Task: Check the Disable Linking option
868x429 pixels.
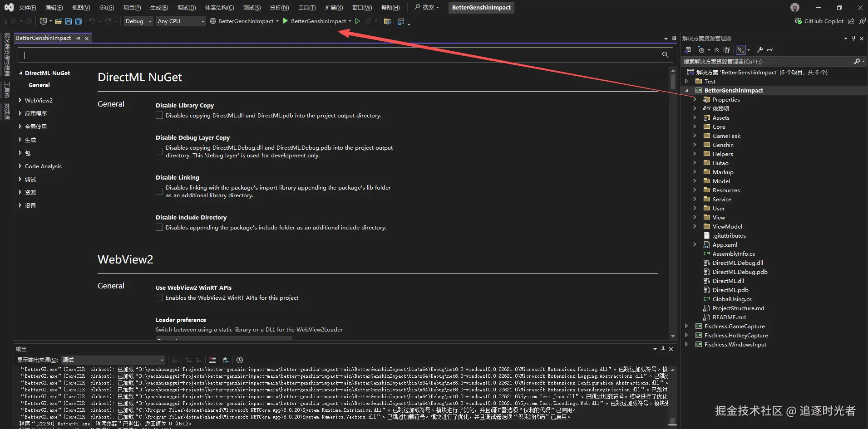Action: tap(159, 191)
